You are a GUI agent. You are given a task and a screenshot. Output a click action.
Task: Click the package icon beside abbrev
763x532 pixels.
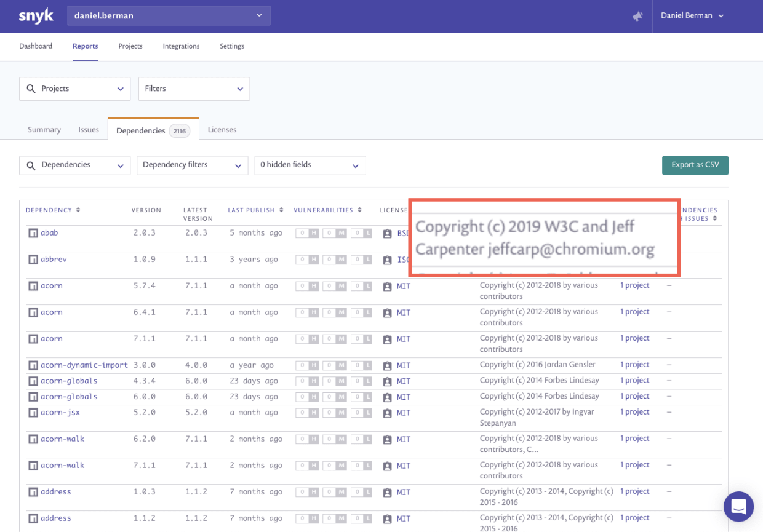(33, 260)
